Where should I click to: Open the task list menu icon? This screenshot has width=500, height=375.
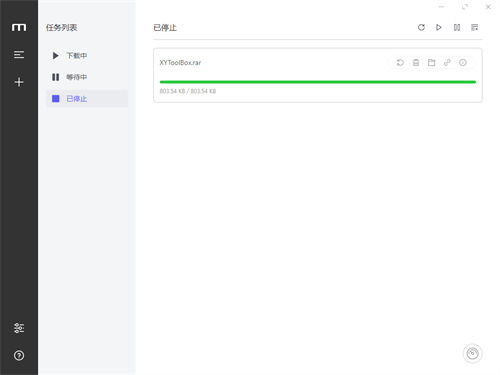(x=19, y=55)
